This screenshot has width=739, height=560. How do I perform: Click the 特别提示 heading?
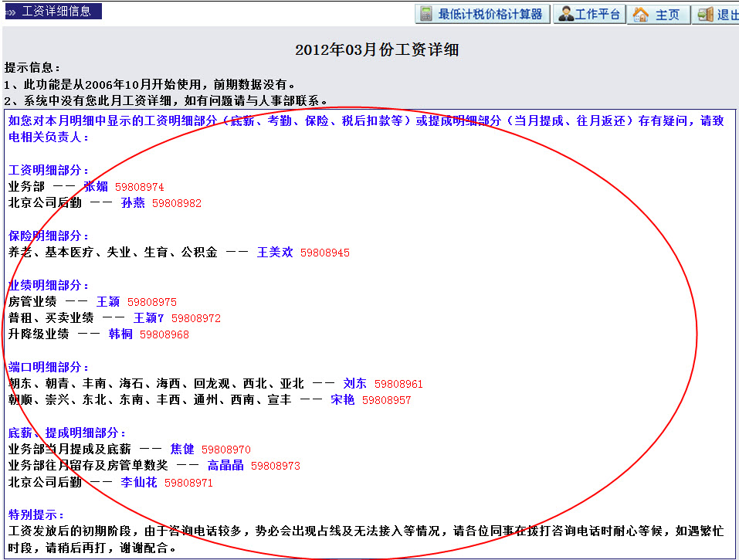[36, 514]
